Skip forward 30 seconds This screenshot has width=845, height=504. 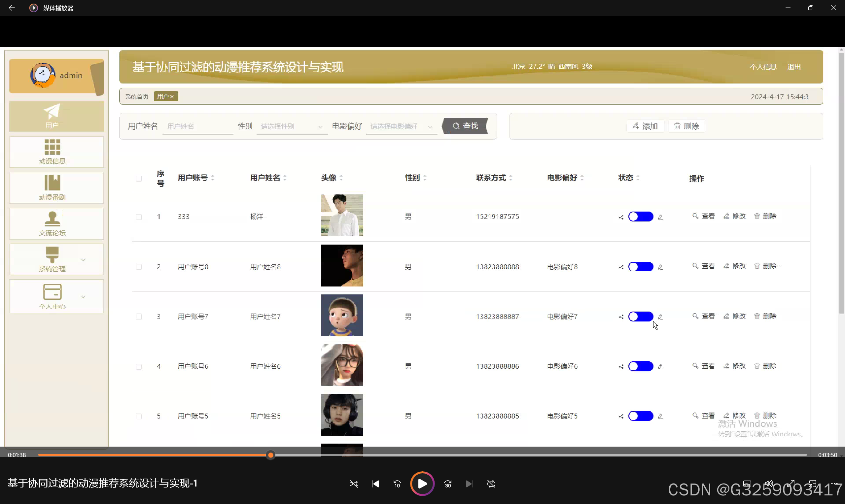click(x=448, y=484)
